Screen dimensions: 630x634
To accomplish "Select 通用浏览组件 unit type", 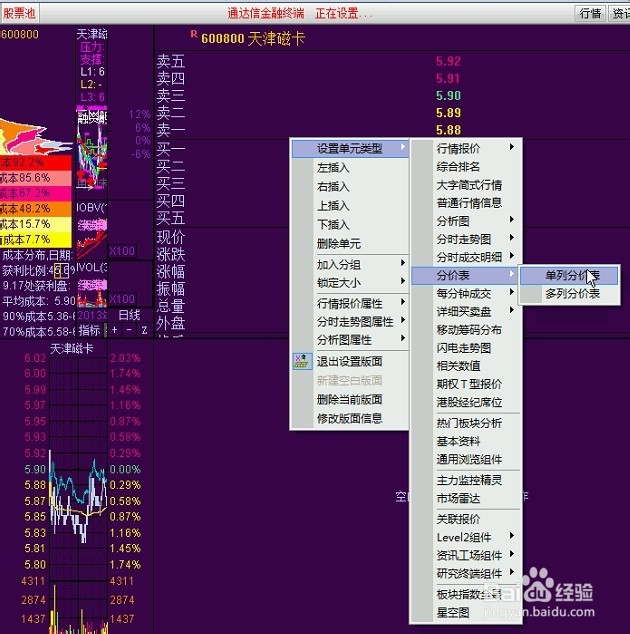I will pos(467,459).
